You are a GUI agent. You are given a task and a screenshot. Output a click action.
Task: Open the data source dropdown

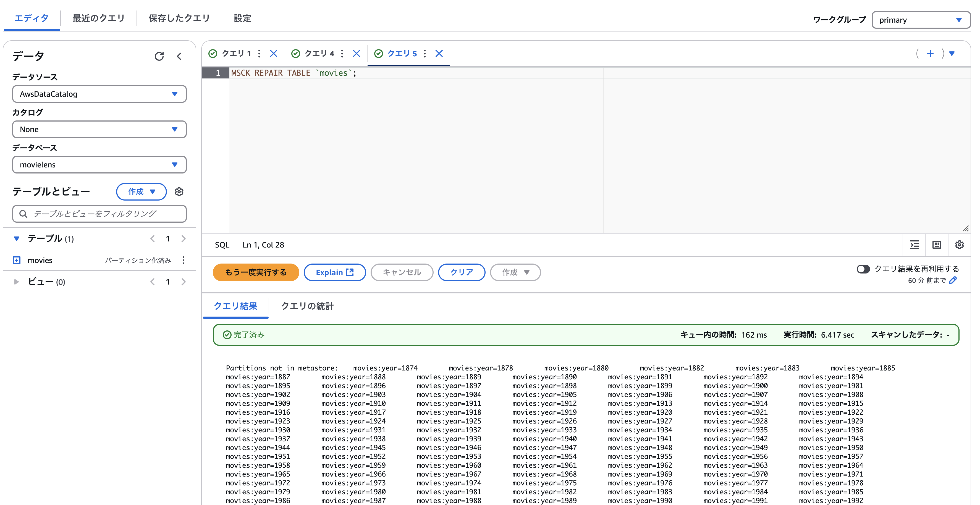click(99, 94)
